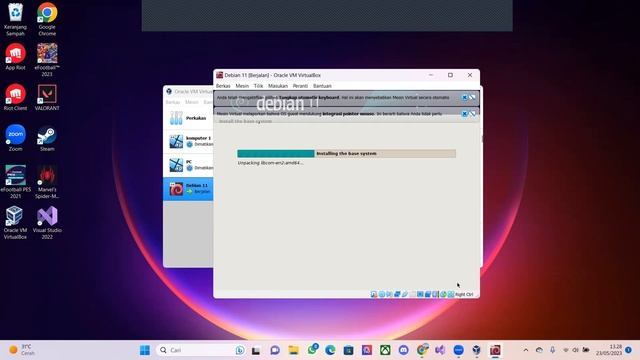
Task: Open Keranjang Sampah recycle bin desktop icon
Action: pos(16,19)
